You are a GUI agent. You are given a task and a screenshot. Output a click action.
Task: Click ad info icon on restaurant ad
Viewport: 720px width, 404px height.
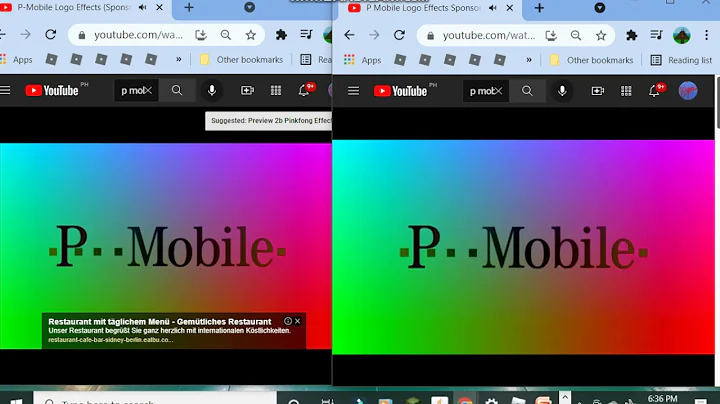tap(288, 321)
